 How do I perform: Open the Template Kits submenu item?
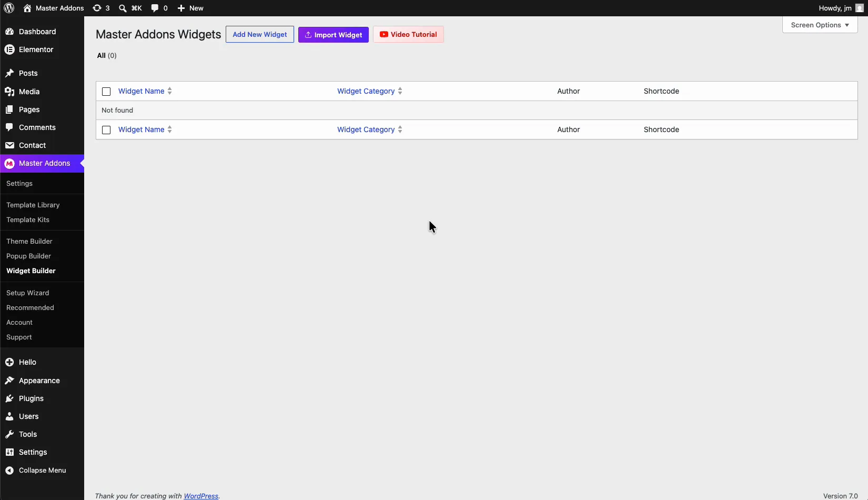tap(28, 219)
